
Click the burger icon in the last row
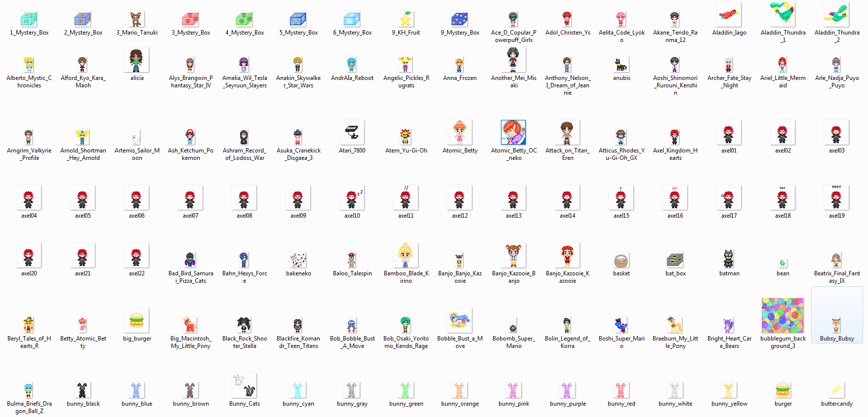[783, 390]
